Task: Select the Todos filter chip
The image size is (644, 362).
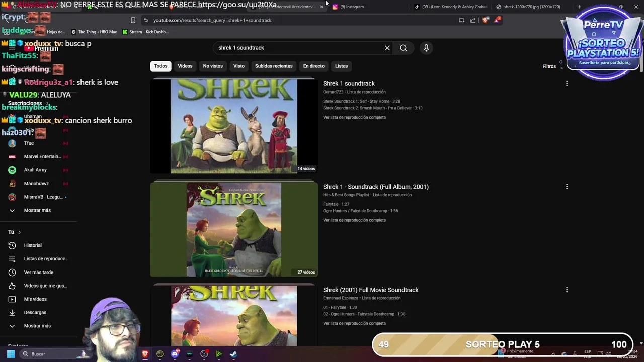Action: 160,66
